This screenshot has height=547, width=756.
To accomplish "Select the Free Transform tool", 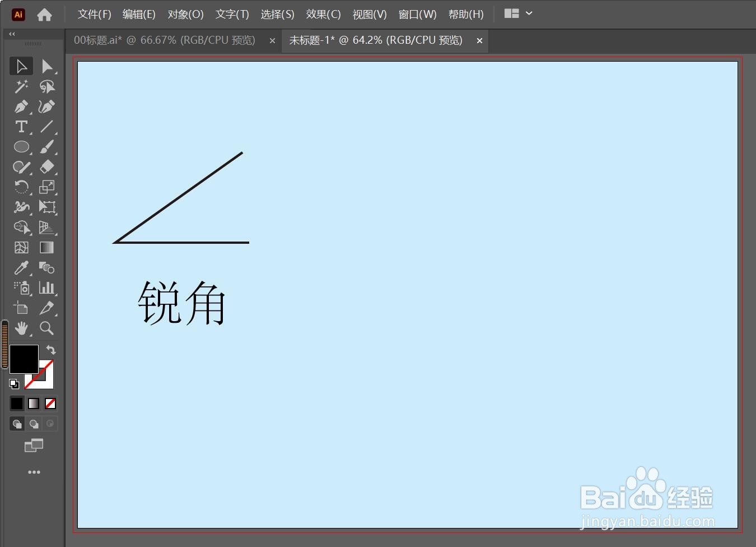I will tap(47, 207).
